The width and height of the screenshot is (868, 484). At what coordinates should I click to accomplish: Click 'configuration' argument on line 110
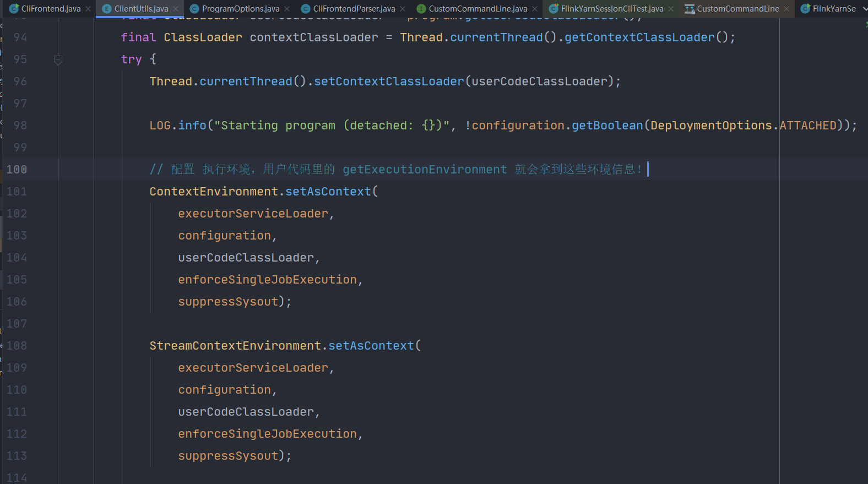(x=225, y=390)
